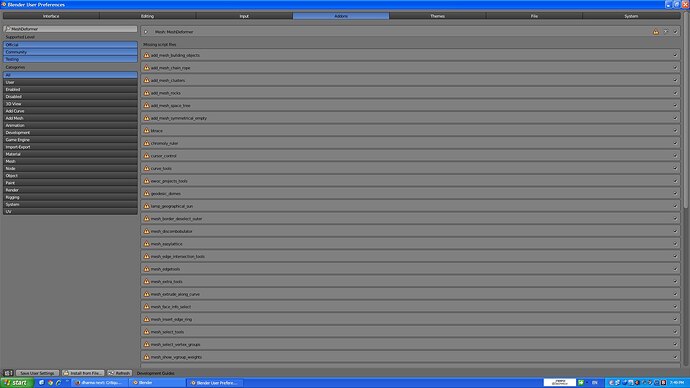
Task: Click Save User Settings button
Action: pyautogui.click(x=37, y=373)
